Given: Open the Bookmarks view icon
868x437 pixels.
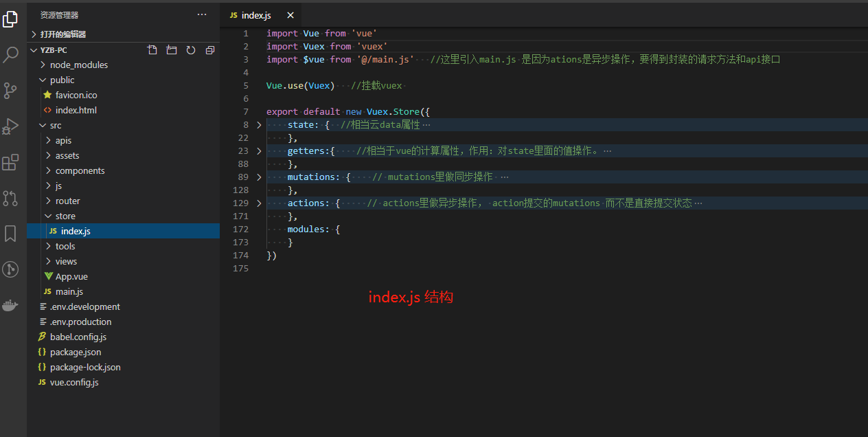Looking at the screenshot, I should 10,234.
